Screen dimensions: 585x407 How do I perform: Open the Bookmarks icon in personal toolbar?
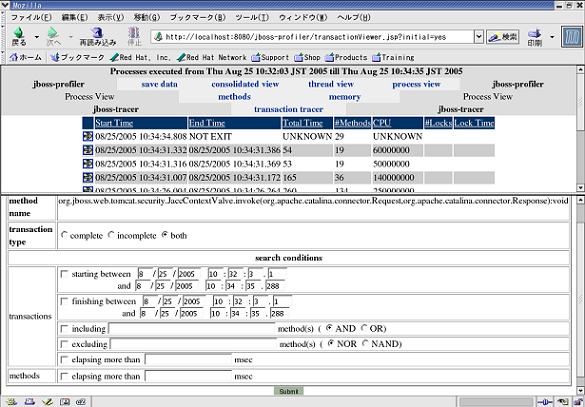pos(55,57)
